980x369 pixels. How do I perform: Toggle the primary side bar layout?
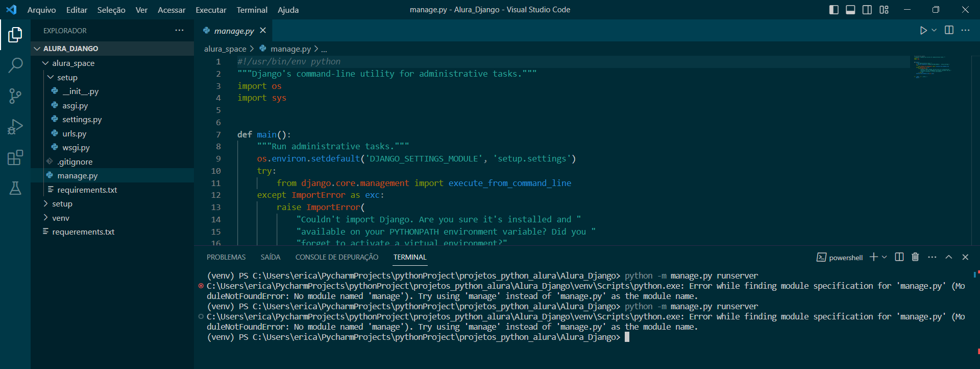click(x=834, y=10)
